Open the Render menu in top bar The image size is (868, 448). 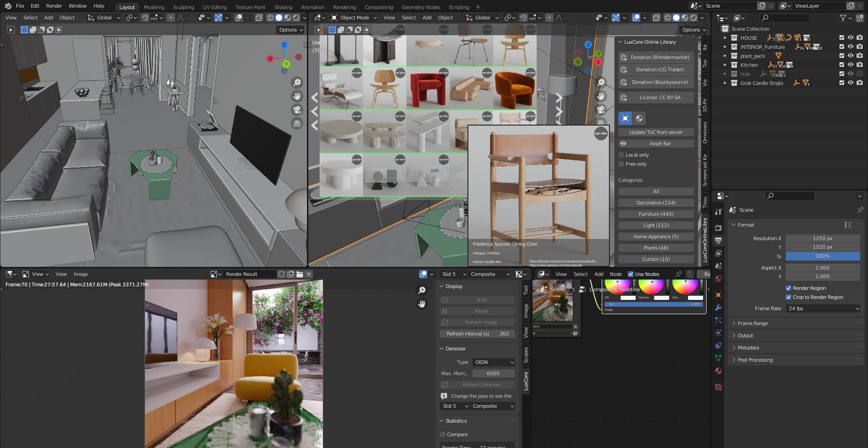[x=54, y=6]
